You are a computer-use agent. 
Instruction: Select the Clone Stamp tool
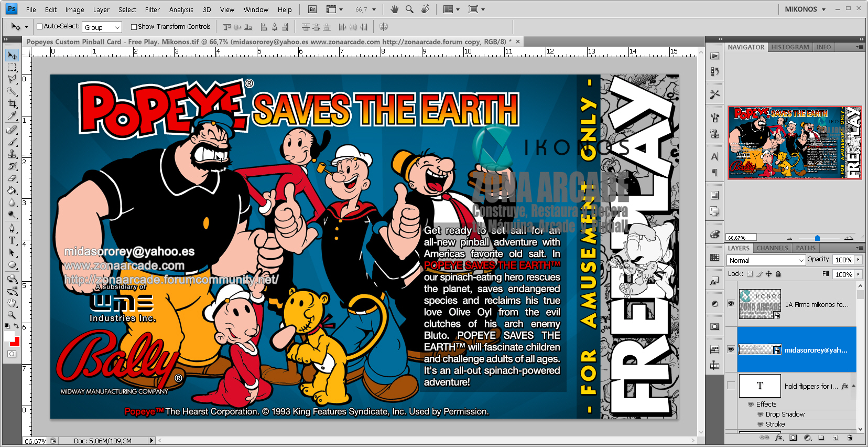12,154
